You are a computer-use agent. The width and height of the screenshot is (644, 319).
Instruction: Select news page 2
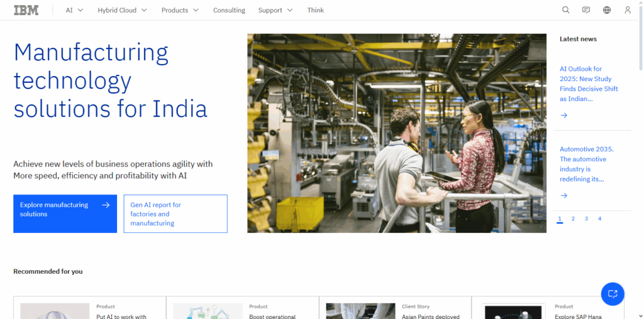point(573,219)
